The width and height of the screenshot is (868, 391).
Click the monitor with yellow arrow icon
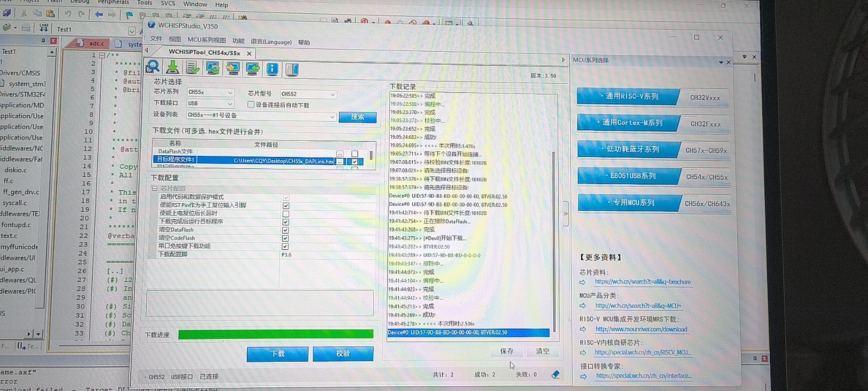point(233,68)
